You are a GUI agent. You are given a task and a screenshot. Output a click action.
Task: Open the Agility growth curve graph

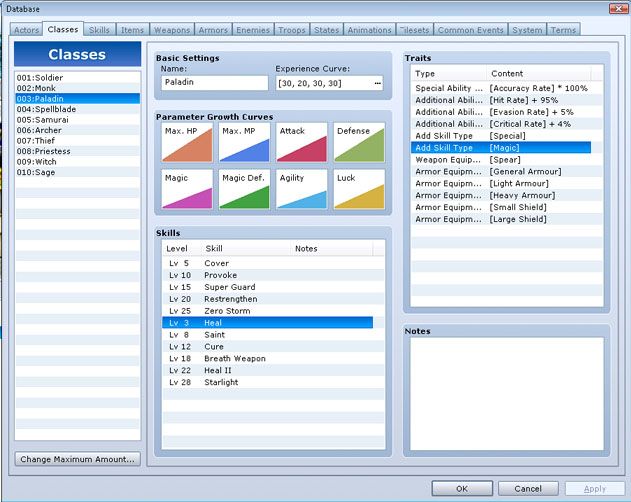coord(302,188)
